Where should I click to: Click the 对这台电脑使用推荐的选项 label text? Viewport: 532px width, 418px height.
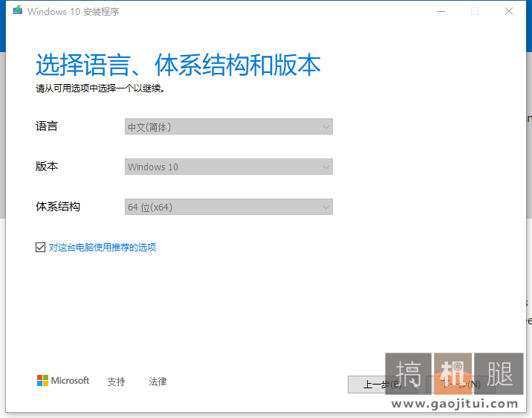103,247
